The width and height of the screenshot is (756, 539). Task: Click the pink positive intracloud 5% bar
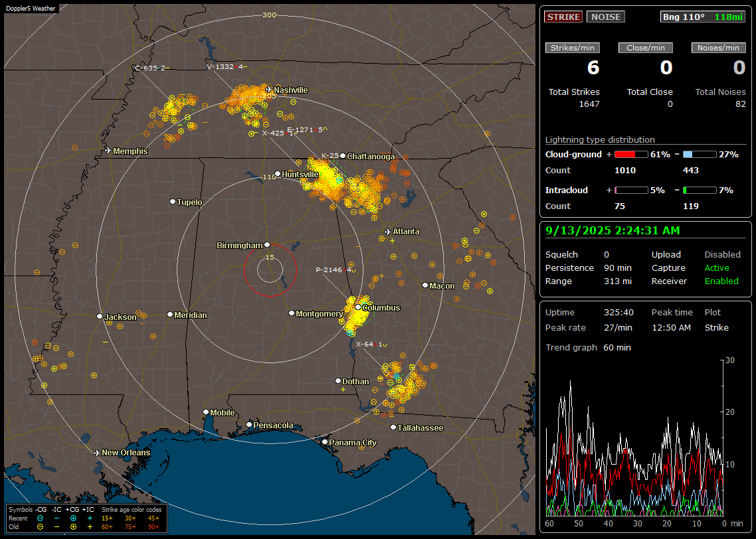pos(631,191)
